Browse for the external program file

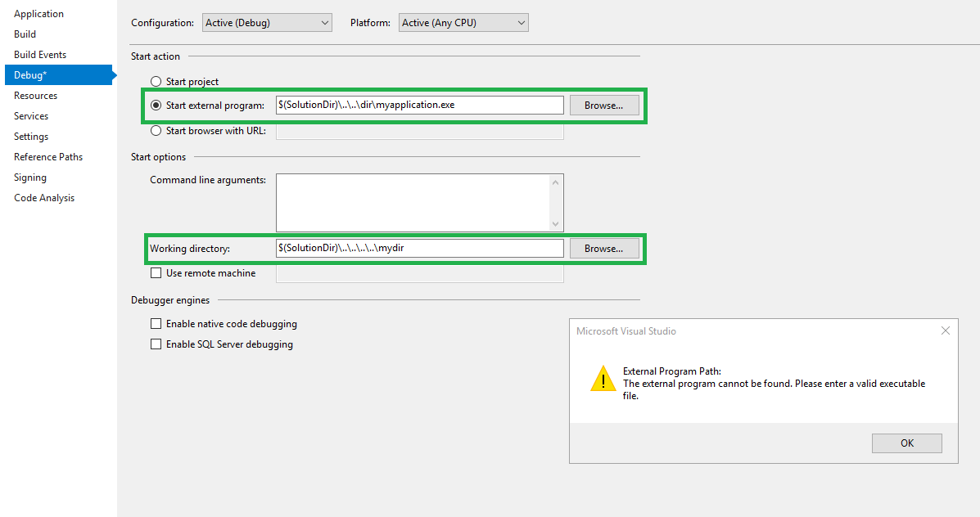click(604, 106)
